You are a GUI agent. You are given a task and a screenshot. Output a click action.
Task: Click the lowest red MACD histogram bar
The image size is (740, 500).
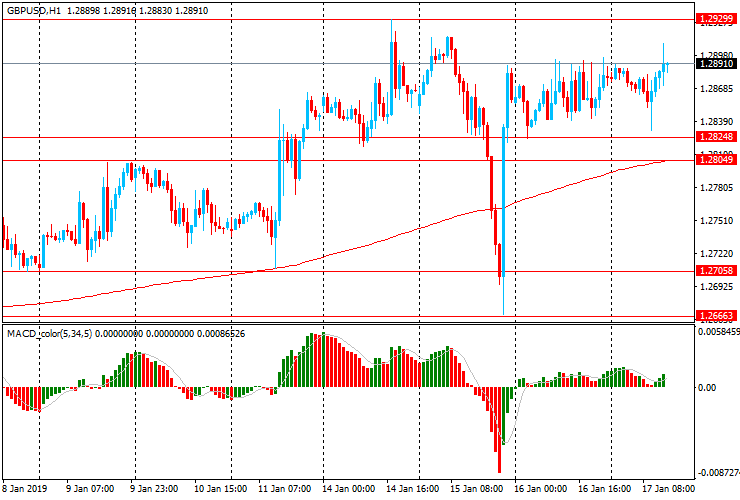tap(499, 430)
